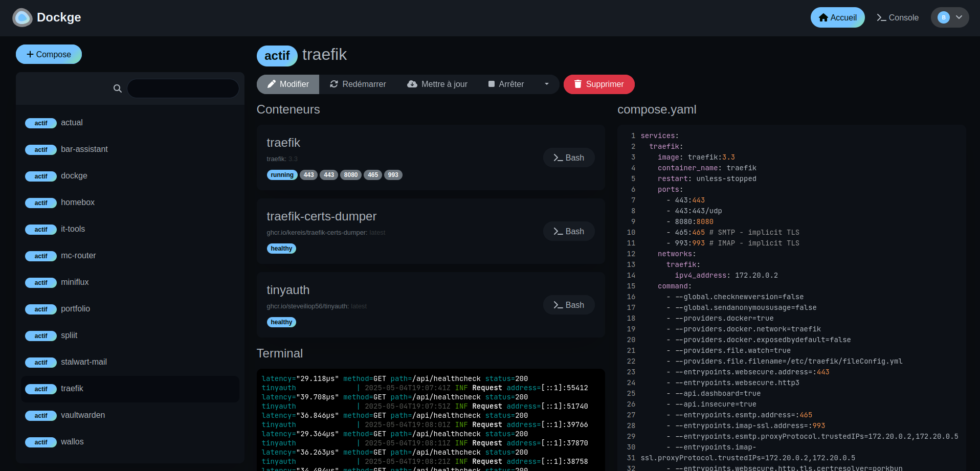Screen dimensions: 980x471
Task: Click the healthy badge under traefik-certs-dumper
Action: [x=281, y=249]
